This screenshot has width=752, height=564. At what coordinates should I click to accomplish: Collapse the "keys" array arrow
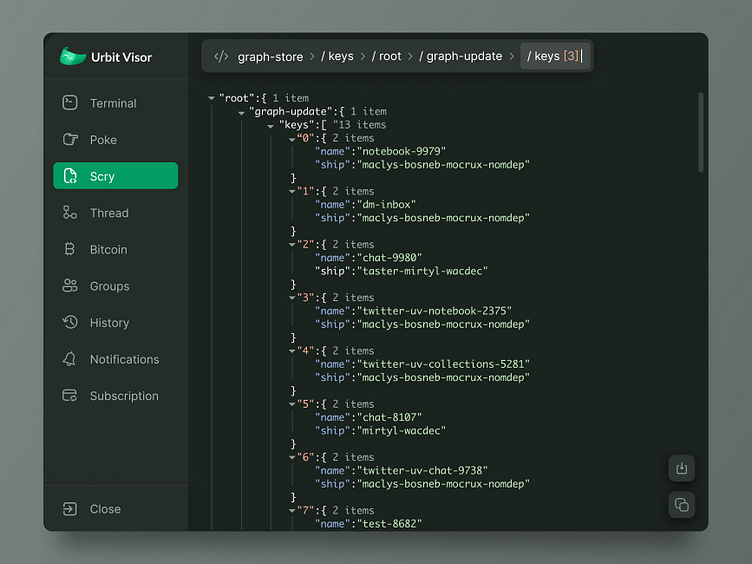click(x=271, y=126)
